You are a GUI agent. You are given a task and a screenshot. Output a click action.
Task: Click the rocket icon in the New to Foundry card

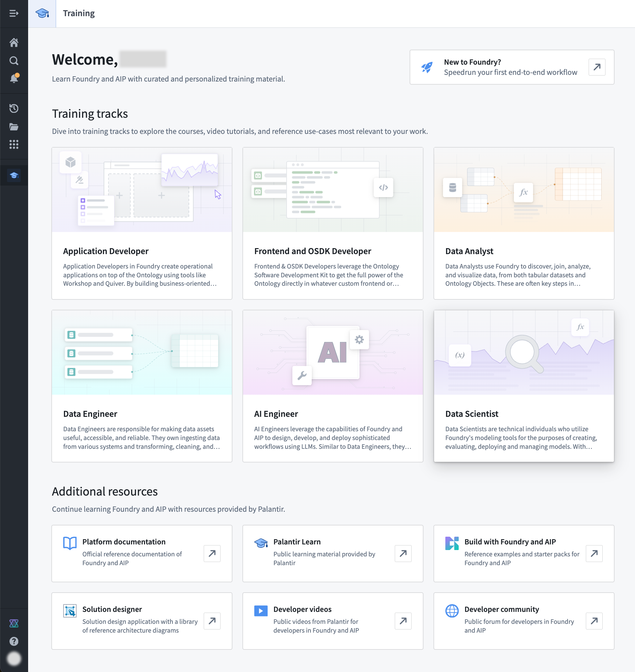(427, 67)
